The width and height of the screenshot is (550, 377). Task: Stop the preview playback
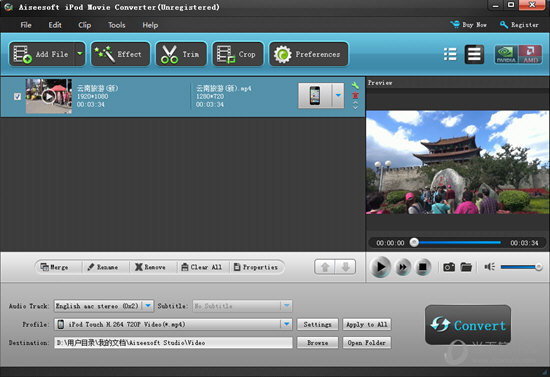pos(423,267)
